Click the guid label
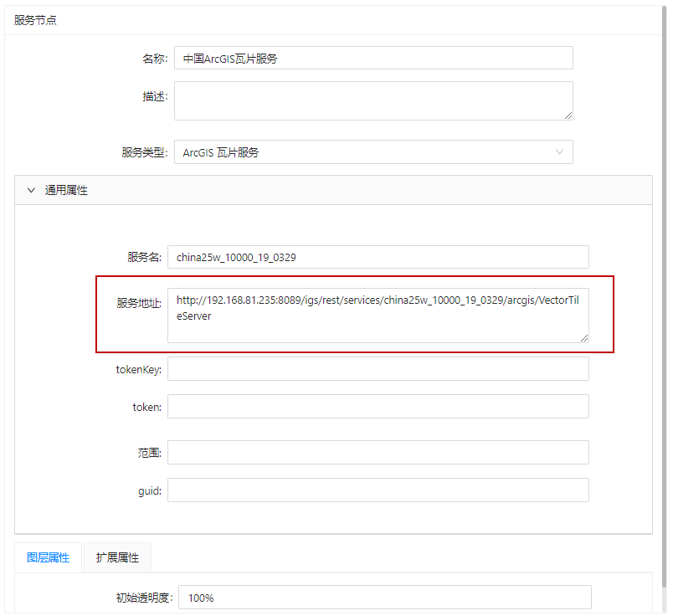Viewport: 673px width, 616px height. (x=150, y=490)
